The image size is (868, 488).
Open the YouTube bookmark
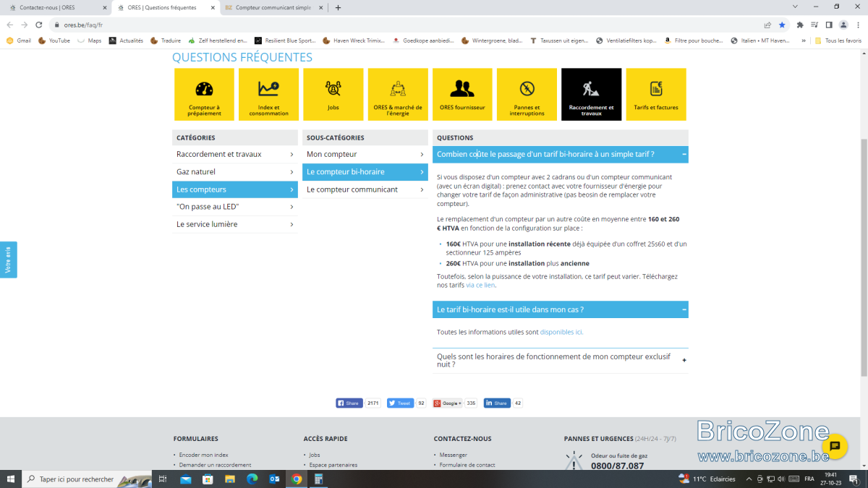[54, 40]
